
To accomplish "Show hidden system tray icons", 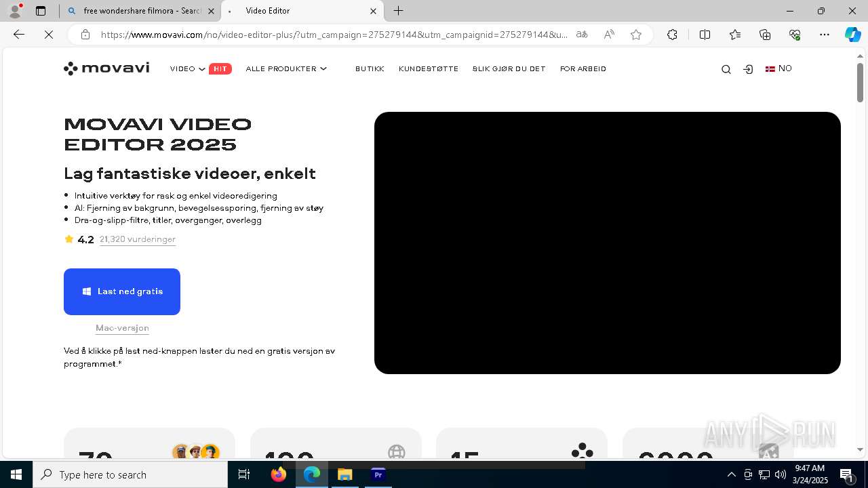I will pyautogui.click(x=731, y=474).
